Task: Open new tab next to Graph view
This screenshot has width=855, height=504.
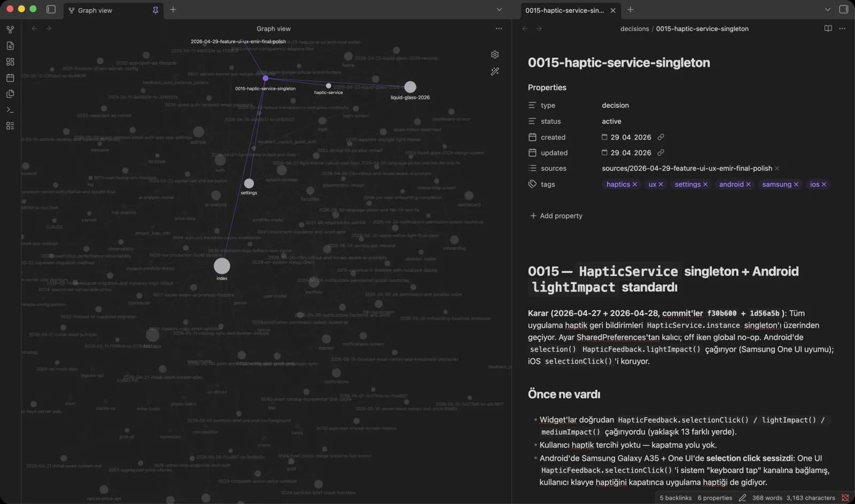Action: click(x=173, y=10)
